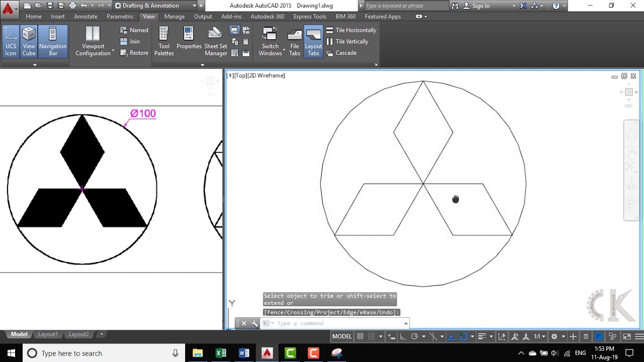Click the viewport label [2D Wireframe]
This screenshot has height=362, width=644.
(266, 75)
